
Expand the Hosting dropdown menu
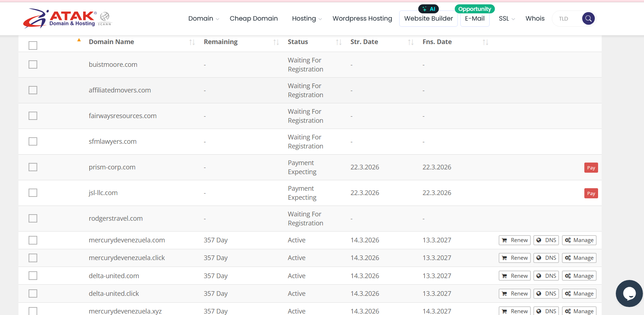click(x=307, y=18)
